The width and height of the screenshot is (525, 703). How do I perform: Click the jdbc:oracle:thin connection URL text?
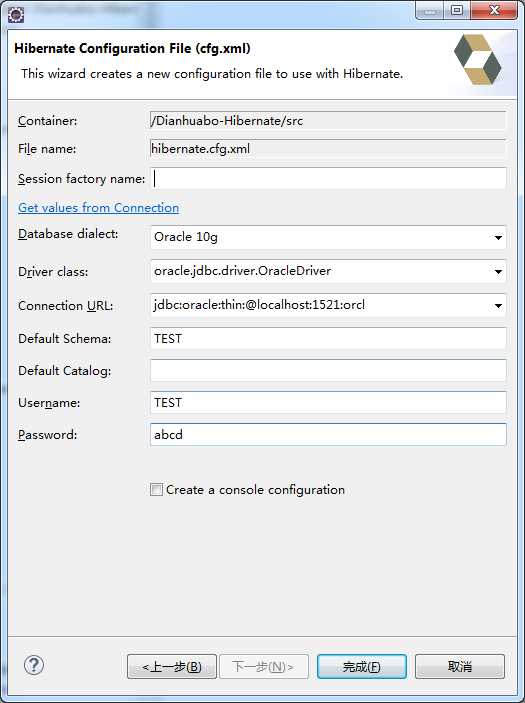(x=259, y=305)
